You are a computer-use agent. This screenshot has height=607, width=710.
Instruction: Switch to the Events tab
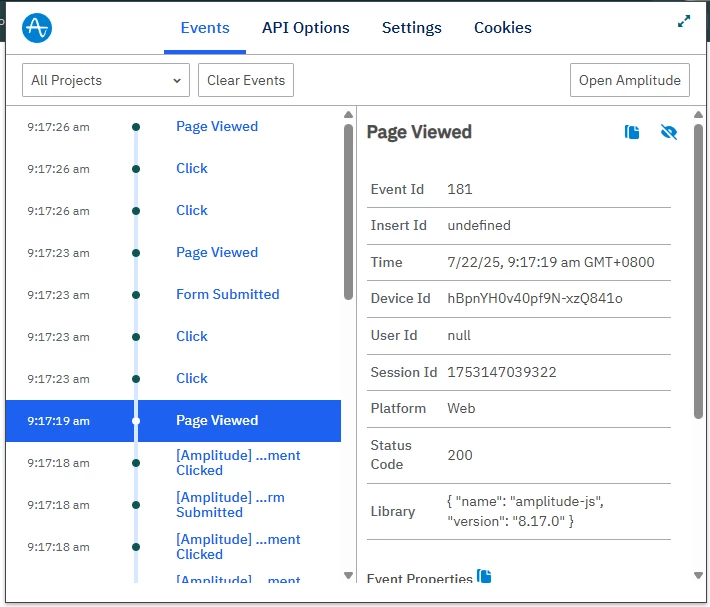tap(205, 28)
